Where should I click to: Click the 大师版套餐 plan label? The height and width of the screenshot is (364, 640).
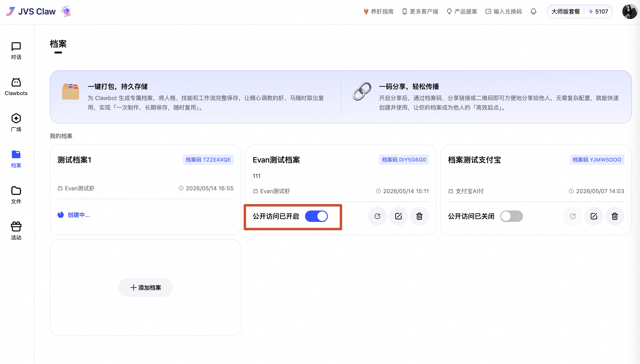click(566, 11)
